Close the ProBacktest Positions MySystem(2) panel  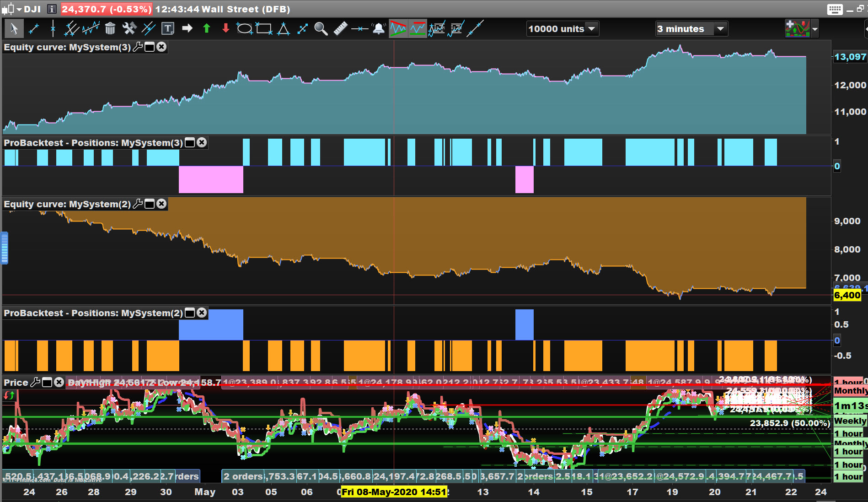pos(202,313)
